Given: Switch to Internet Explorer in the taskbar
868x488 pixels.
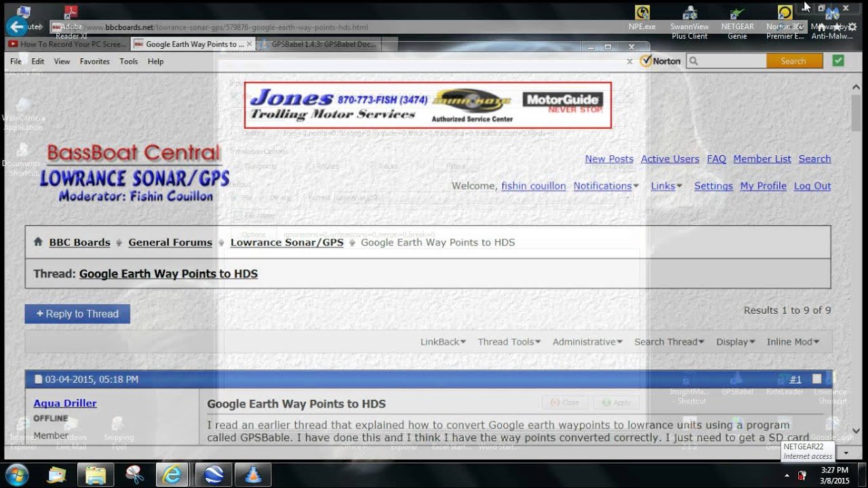Looking at the screenshot, I should click(x=173, y=474).
